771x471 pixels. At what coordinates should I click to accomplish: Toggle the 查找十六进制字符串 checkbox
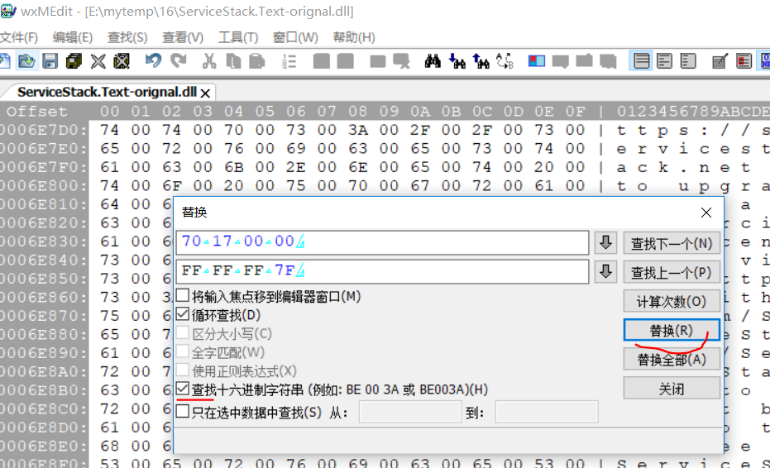coord(182,389)
